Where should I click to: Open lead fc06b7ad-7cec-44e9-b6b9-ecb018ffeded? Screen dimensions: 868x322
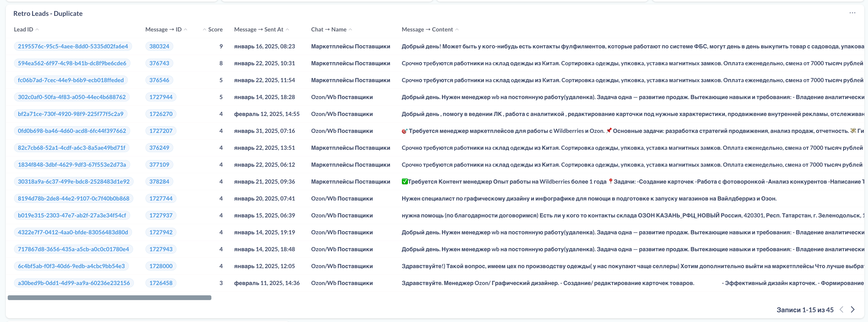(71, 80)
